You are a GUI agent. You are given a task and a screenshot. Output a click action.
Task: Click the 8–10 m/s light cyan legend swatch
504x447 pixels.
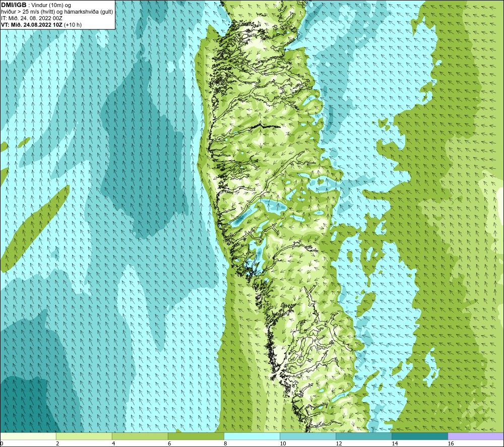coord(252,436)
